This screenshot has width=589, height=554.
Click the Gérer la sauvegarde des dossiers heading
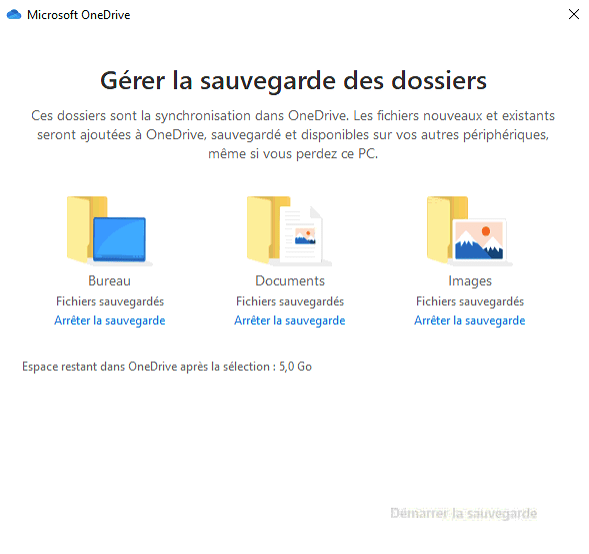pos(293,81)
